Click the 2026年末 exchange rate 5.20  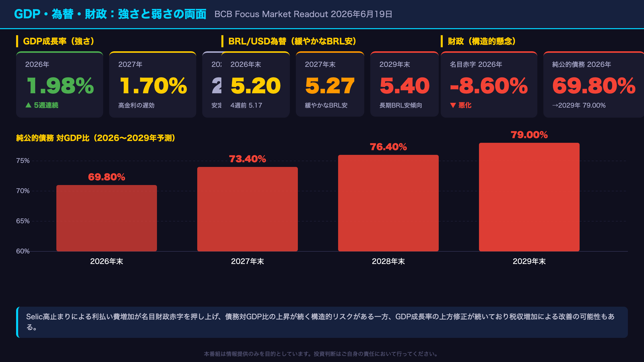point(256,86)
